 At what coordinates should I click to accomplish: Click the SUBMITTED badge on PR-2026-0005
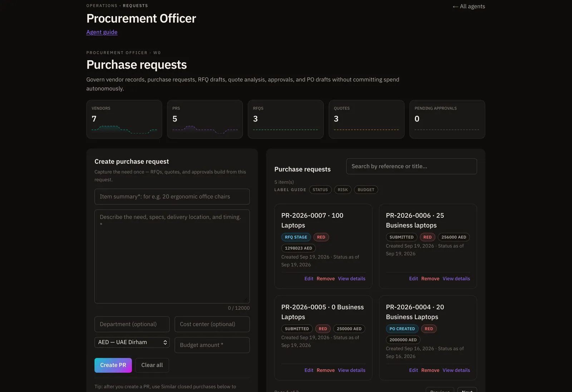pos(297,329)
